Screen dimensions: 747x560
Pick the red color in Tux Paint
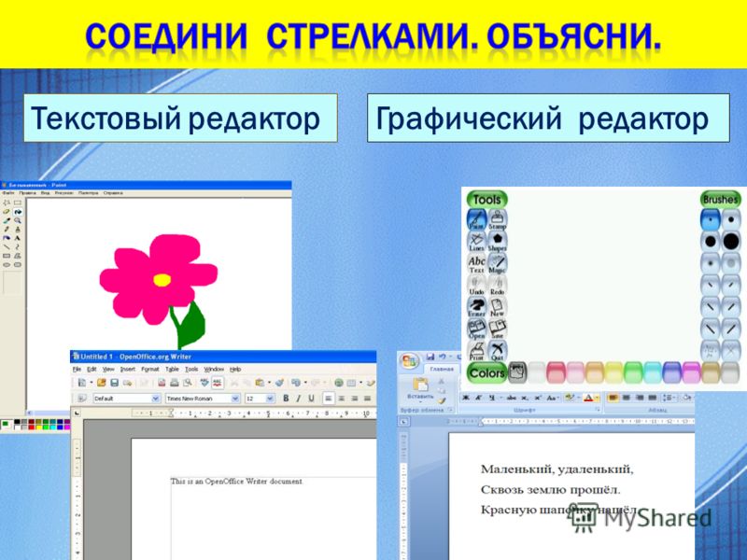(x=556, y=372)
